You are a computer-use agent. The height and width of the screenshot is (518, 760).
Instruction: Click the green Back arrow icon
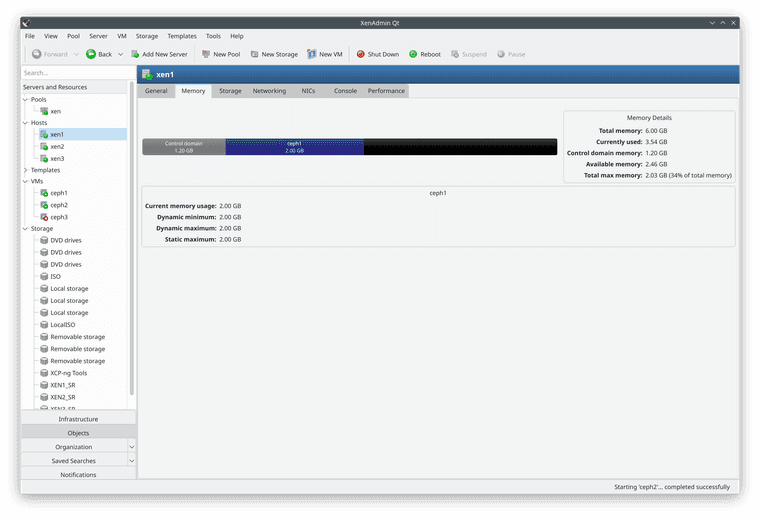tap(91, 54)
